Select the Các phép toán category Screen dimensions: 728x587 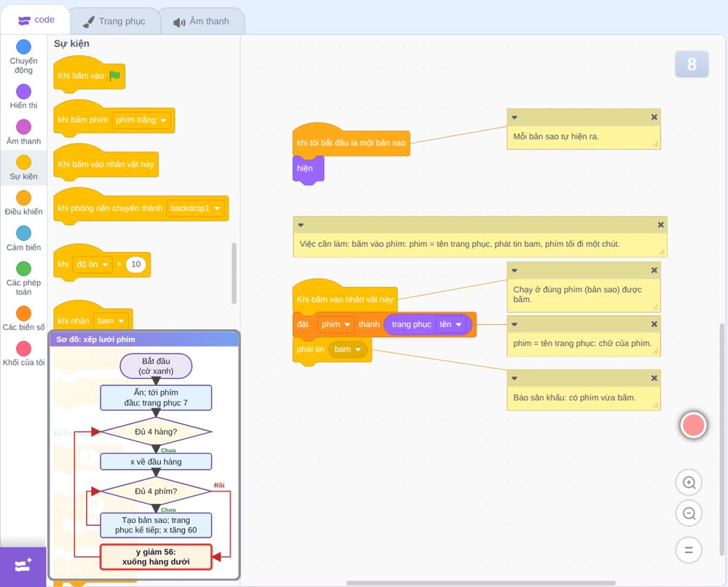(x=24, y=278)
